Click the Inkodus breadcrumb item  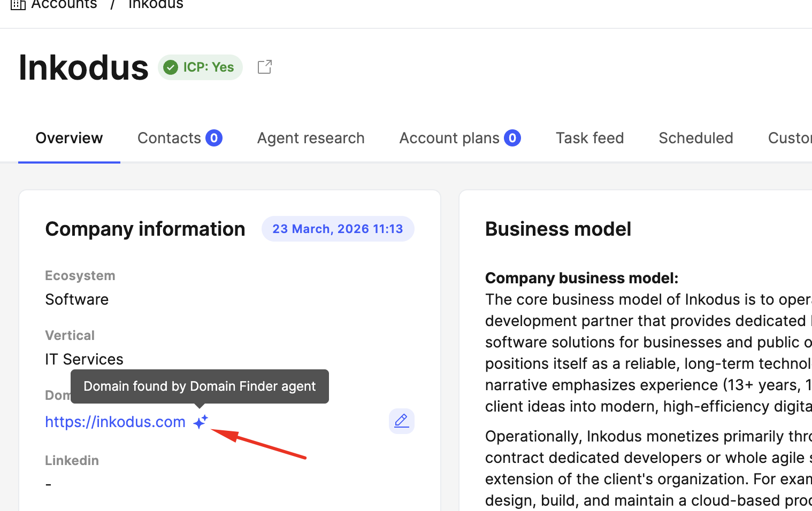coord(156,5)
